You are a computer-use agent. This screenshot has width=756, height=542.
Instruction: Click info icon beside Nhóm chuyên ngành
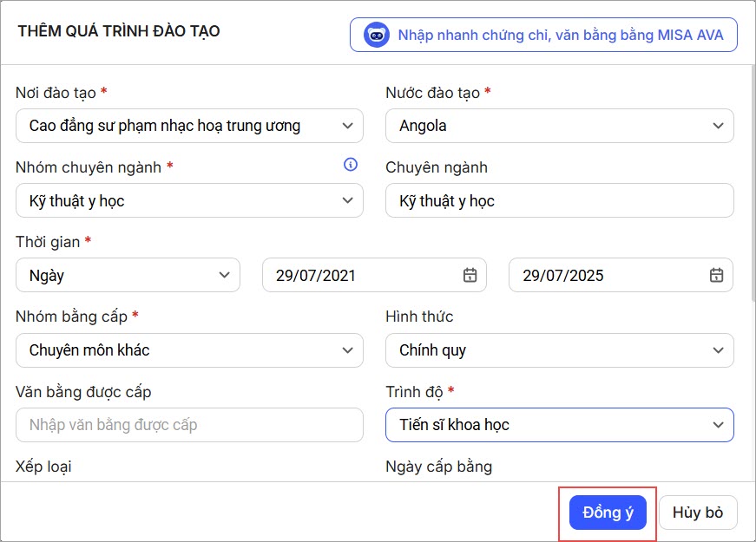pyautogui.click(x=351, y=165)
